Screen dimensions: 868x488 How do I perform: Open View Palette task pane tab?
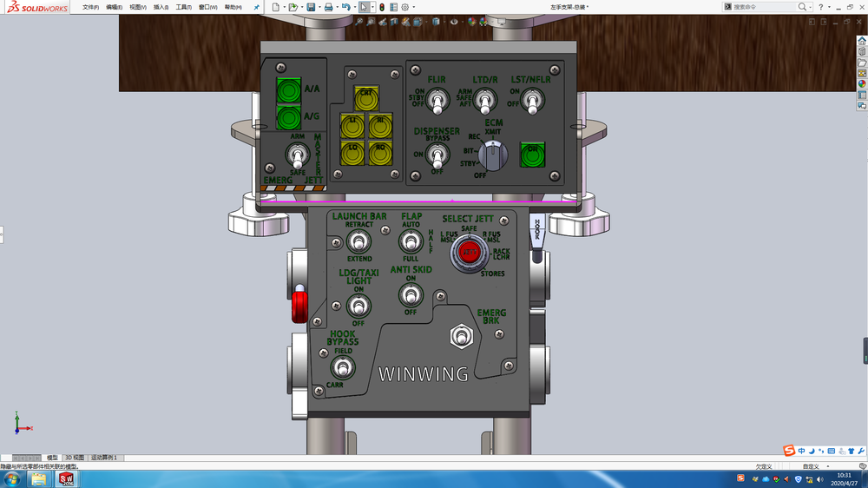click(x=862, y=73)
